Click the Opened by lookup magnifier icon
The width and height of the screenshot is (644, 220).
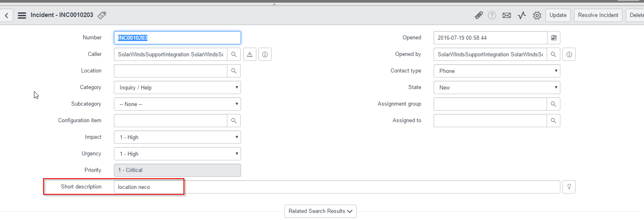(554, 54)
